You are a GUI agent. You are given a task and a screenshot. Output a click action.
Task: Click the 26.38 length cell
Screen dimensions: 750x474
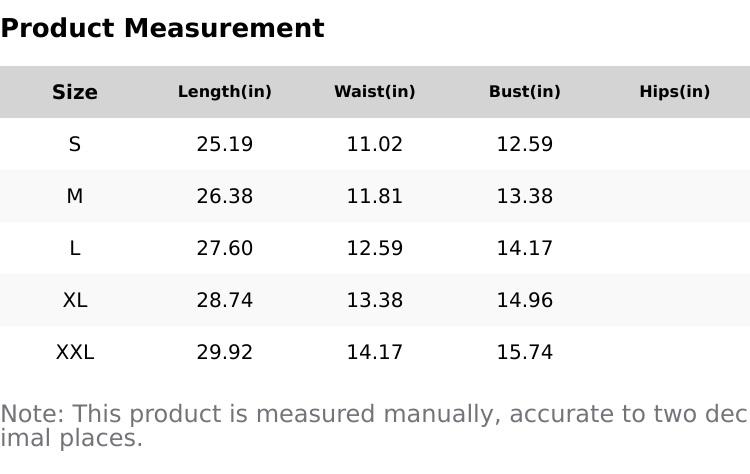(225, 196)
